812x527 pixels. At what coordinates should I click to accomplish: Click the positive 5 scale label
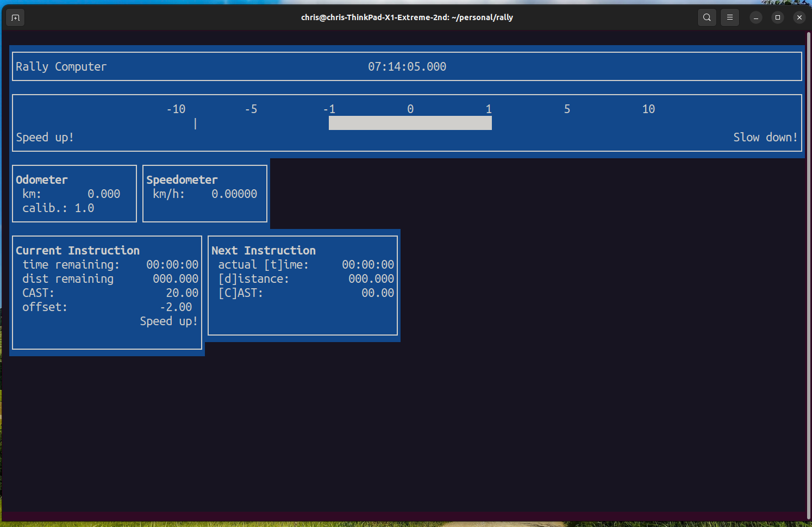(x=567, y=109)
